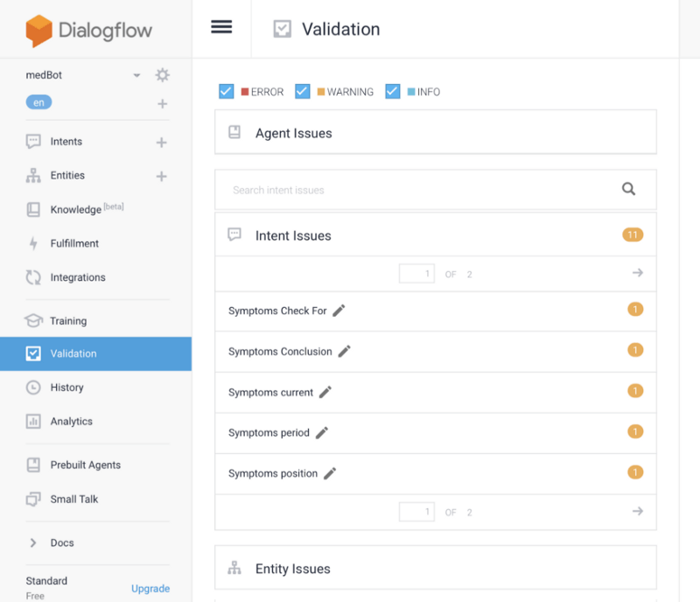The height and width of the screenshot is (602, 700).
Task: Add a new intent with plus icon
Action: coord(161,143)
